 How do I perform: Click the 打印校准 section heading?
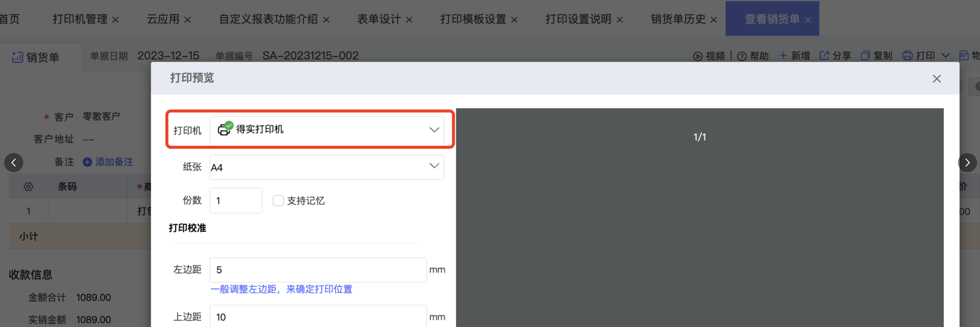coord(187,228)
